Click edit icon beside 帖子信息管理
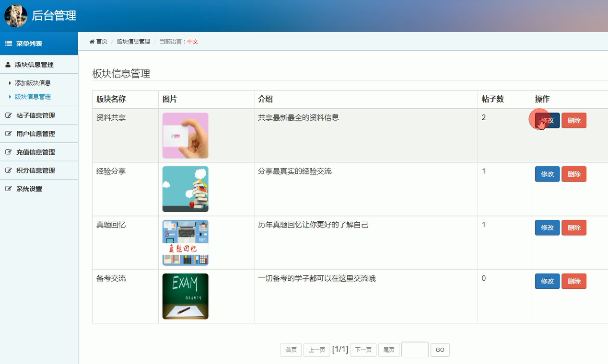 8,115
